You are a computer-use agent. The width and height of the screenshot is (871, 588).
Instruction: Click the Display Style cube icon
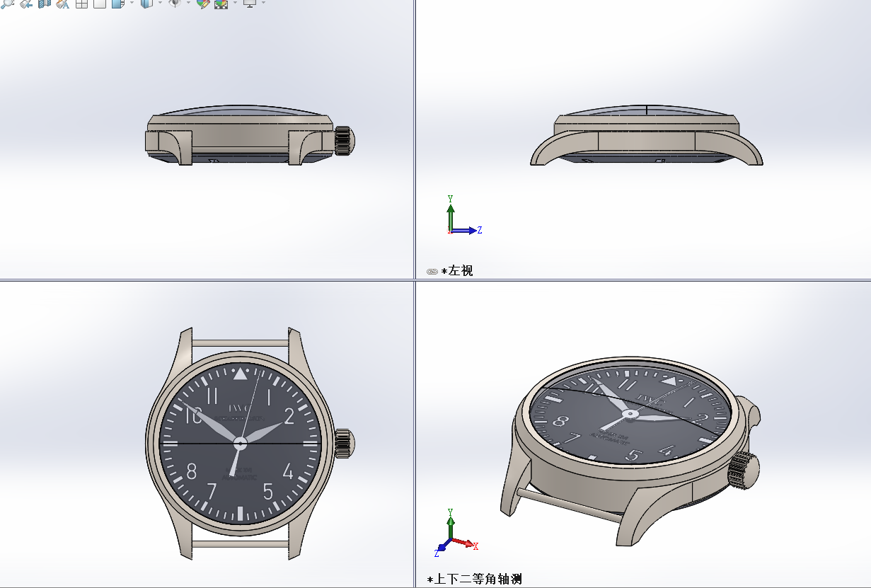point(146,3)
